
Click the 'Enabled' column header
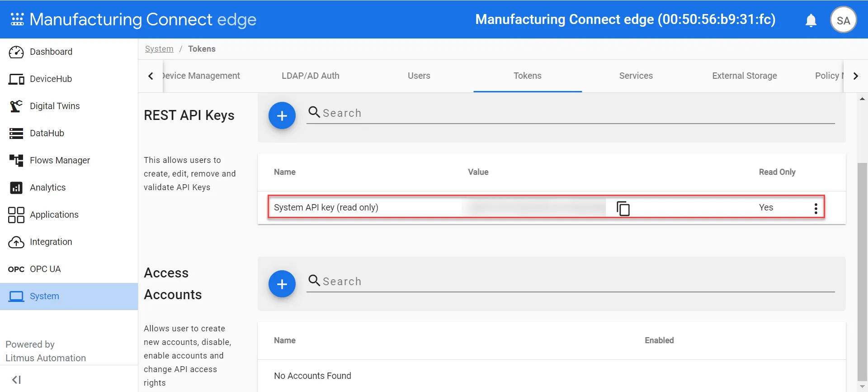coord(659,340)
